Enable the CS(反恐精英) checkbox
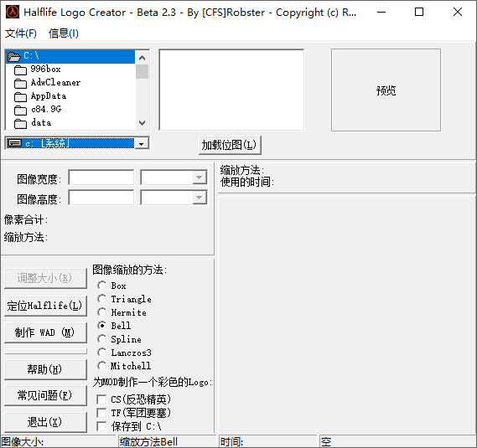This screenshot has width=477, height=448. pos(101,399)
